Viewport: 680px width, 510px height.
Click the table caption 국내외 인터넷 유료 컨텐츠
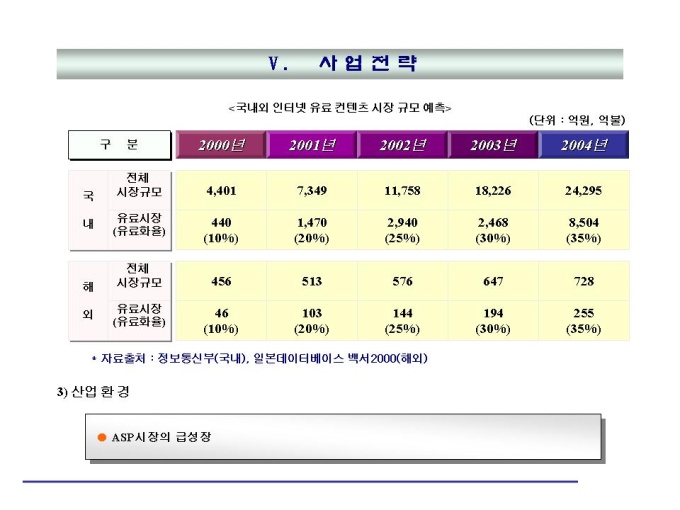tap(340, 108)
